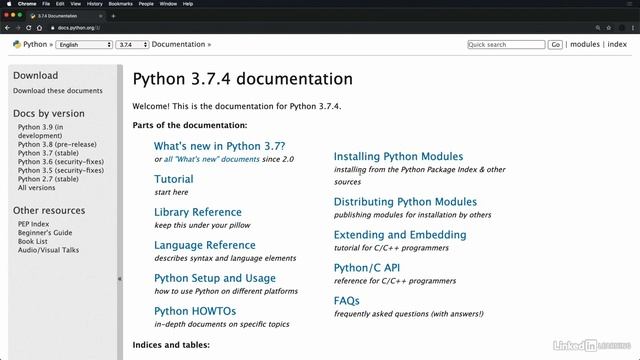Screen dimensions: 640x360
Task: Open the 3.7.4 version dropdown
Action: [132, 44]
